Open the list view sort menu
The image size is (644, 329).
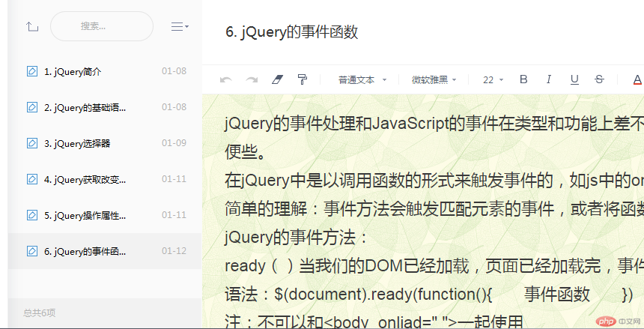(x=180, y=27)
